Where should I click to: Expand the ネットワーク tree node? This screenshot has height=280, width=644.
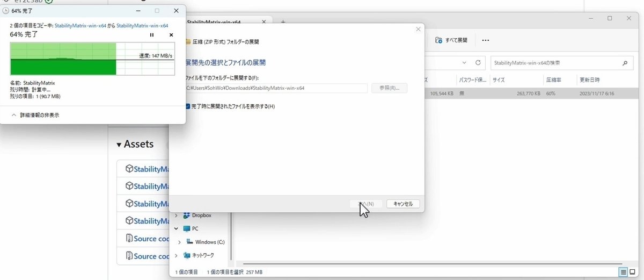(x=176, y=255)
